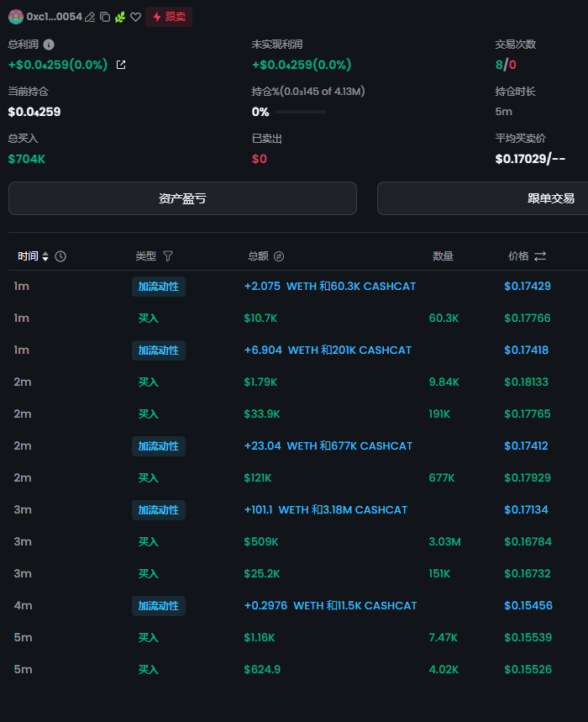Click 加流动性 tag priced $0.17429
The height and width of the screenshot is (722, 588).
pyautogui.click(x=159, y=287)
